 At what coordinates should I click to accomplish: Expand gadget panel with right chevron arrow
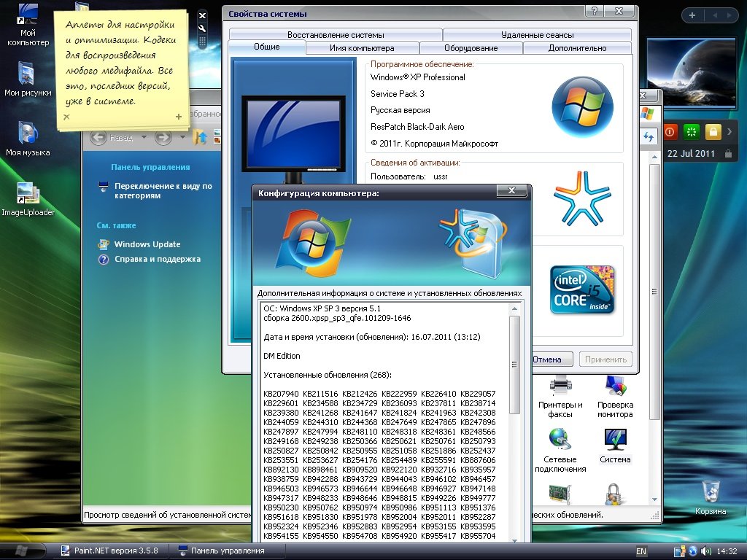pos(729,132)
